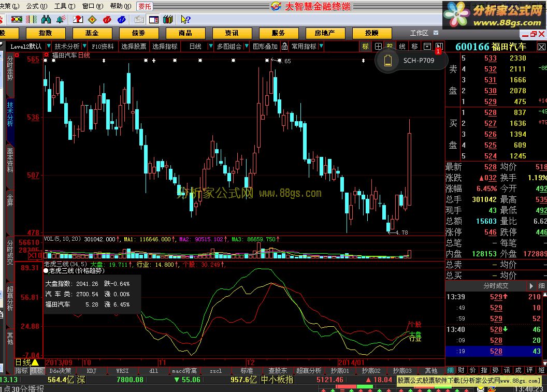Click the X box next to 福田汽车
The width and height of the screenshot is (547, 392).
point(541,47)
